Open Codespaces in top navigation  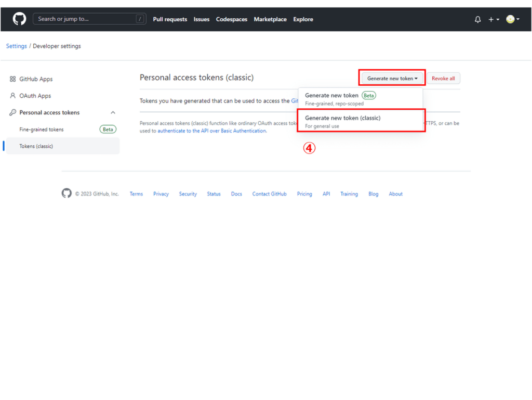tap(232, 19)
